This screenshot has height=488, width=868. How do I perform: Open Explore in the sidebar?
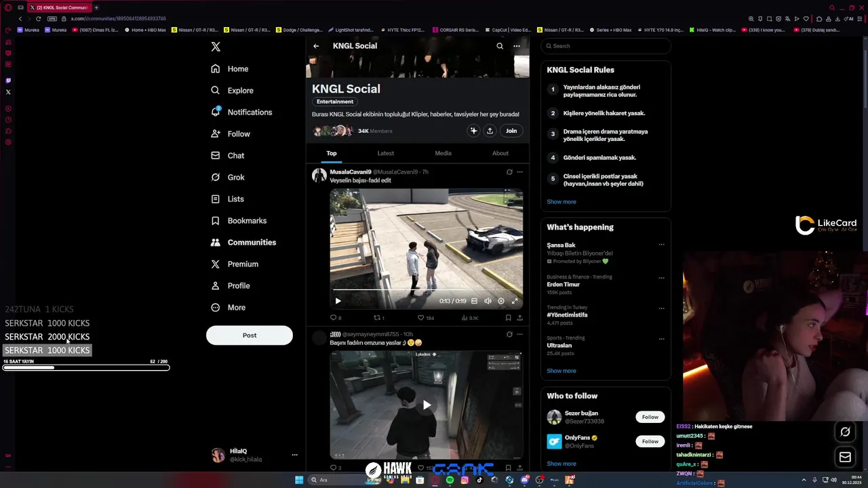pos(232,90)
